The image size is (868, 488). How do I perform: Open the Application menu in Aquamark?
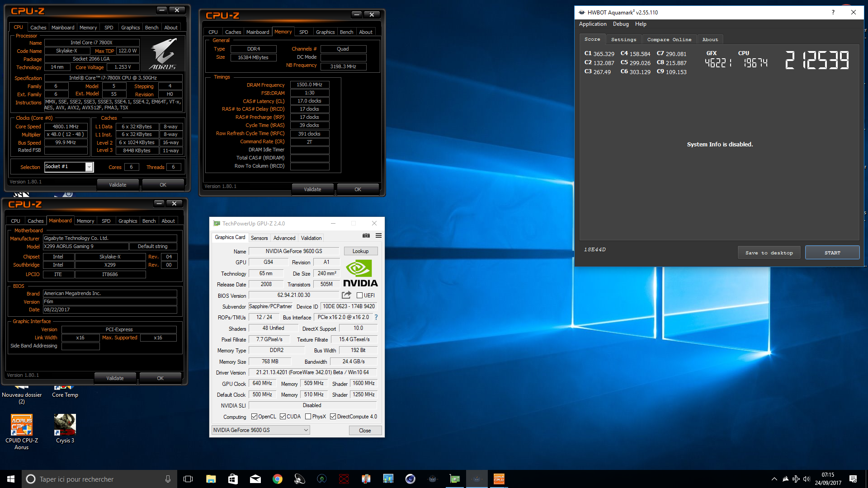(593, 24)
